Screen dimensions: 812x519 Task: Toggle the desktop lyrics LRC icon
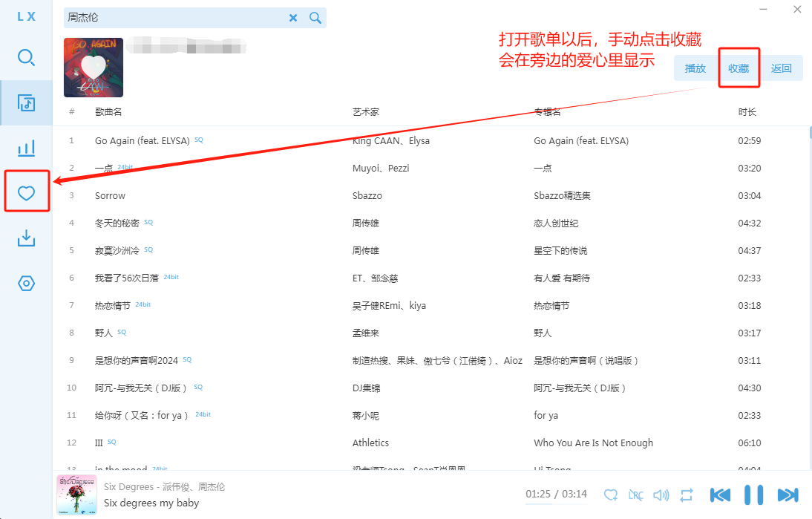click(x=636, y=494)
